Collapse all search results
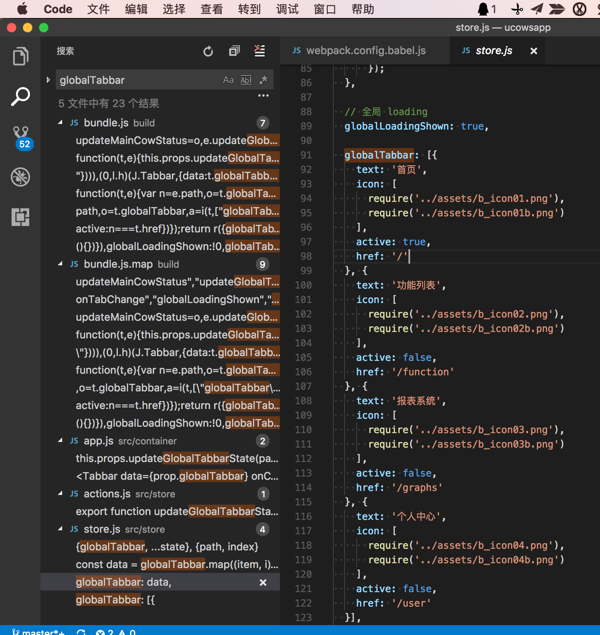Image resolution: width=600 pixels, height=635 pixels. [234, 51]
